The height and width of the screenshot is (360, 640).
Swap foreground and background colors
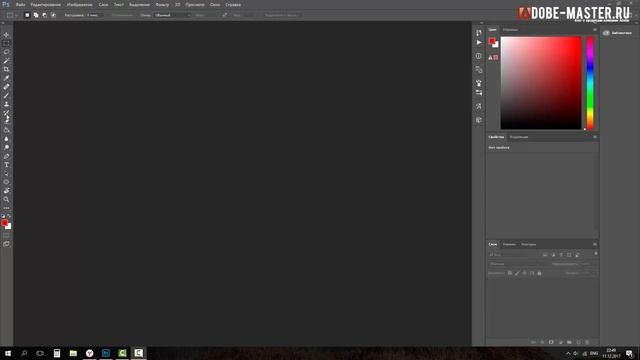point(9,216)
